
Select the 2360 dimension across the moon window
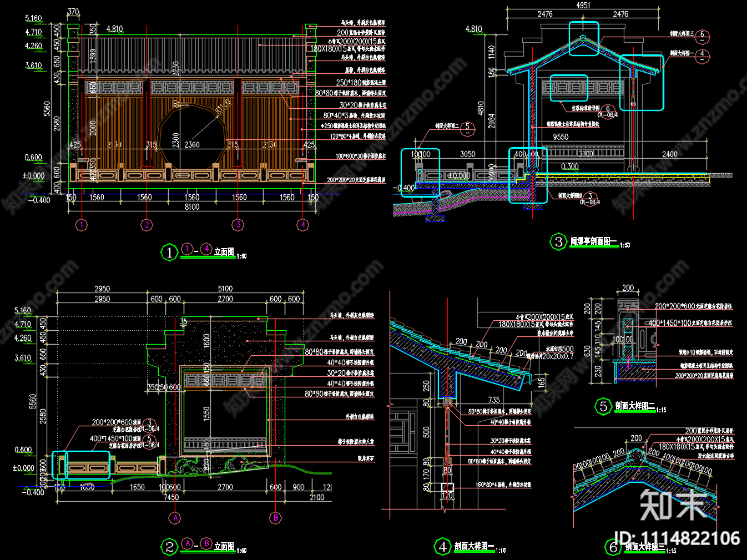pos(192,144)
